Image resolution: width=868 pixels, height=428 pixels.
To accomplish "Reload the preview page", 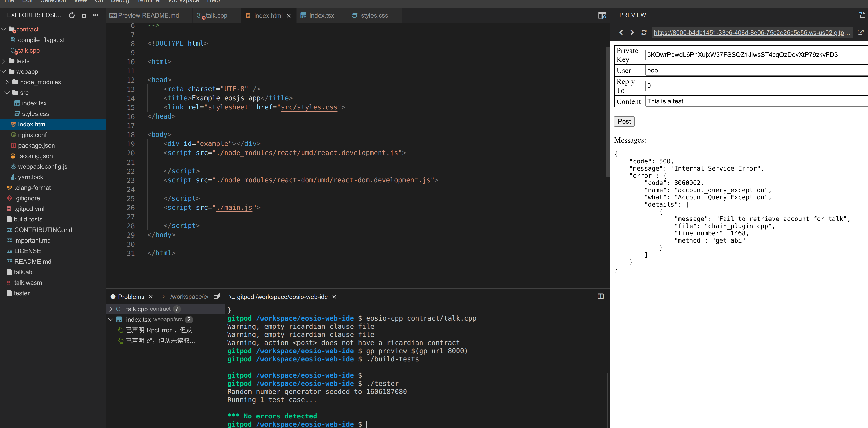I will coord(644,32).
